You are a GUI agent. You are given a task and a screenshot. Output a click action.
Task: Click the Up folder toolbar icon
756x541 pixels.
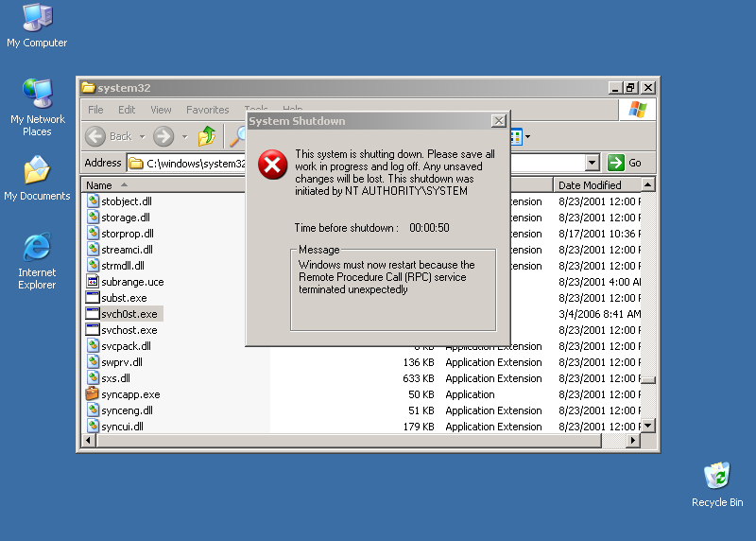pyautogui.click(x=207, y=136)
